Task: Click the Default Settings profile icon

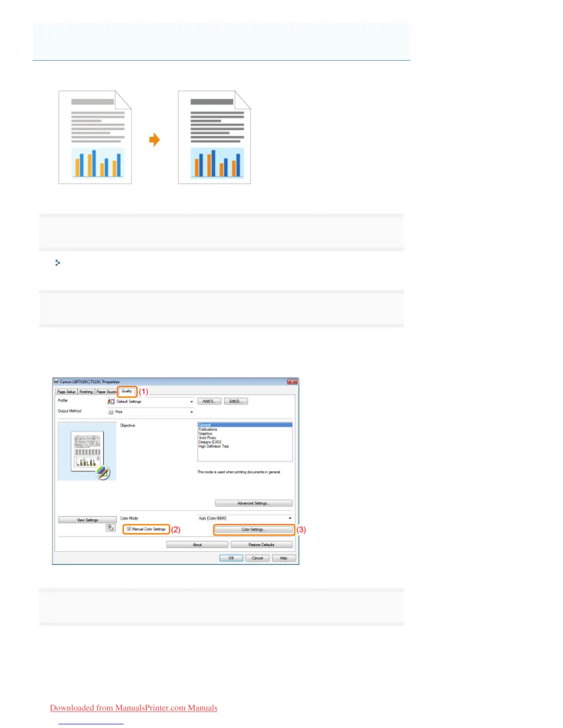Action: coord(111,401)
